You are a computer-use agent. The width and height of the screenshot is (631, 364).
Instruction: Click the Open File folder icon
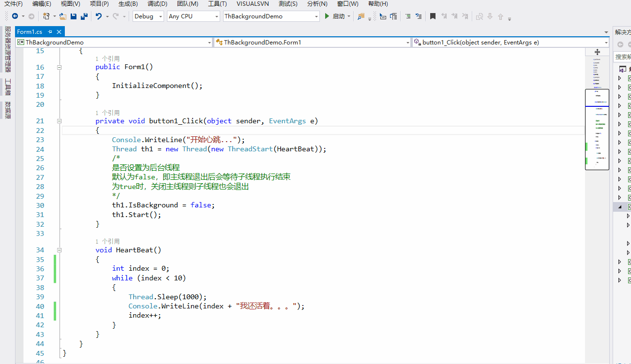(x=63, y=16)
